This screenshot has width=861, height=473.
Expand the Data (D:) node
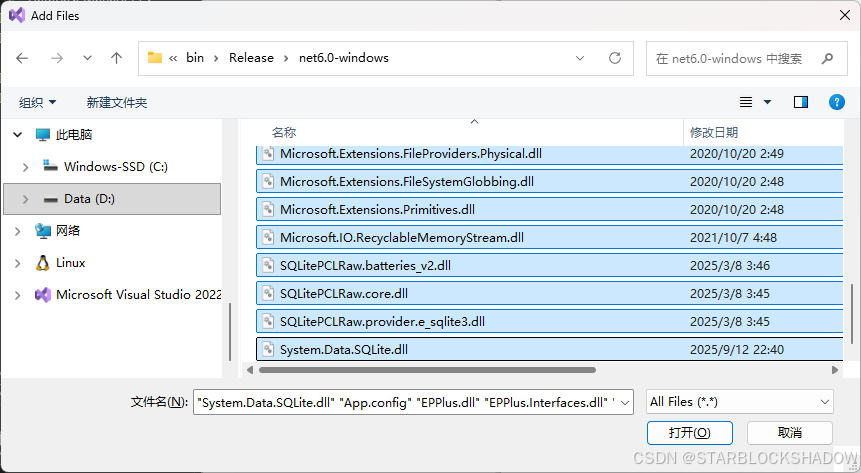(x=25, y=199)
